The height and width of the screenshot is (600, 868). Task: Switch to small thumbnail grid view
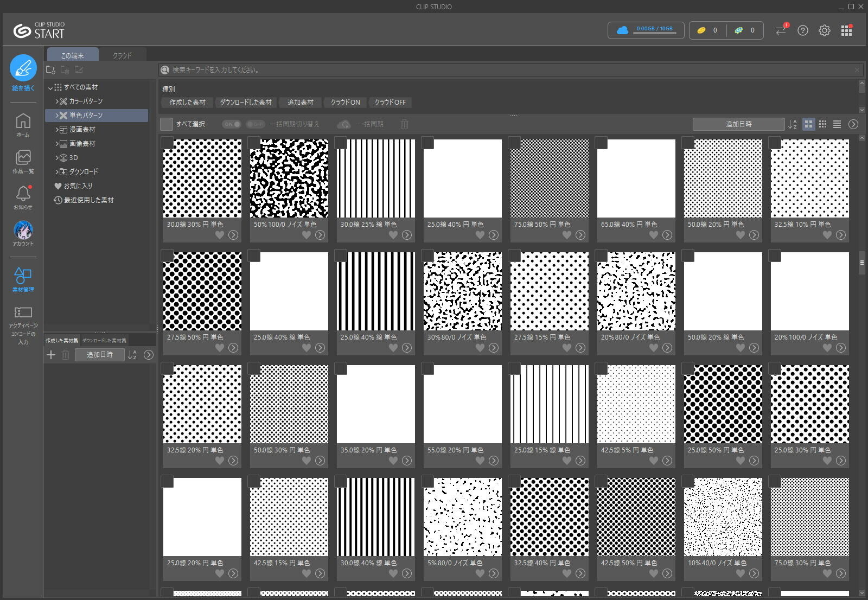point(823,124)
